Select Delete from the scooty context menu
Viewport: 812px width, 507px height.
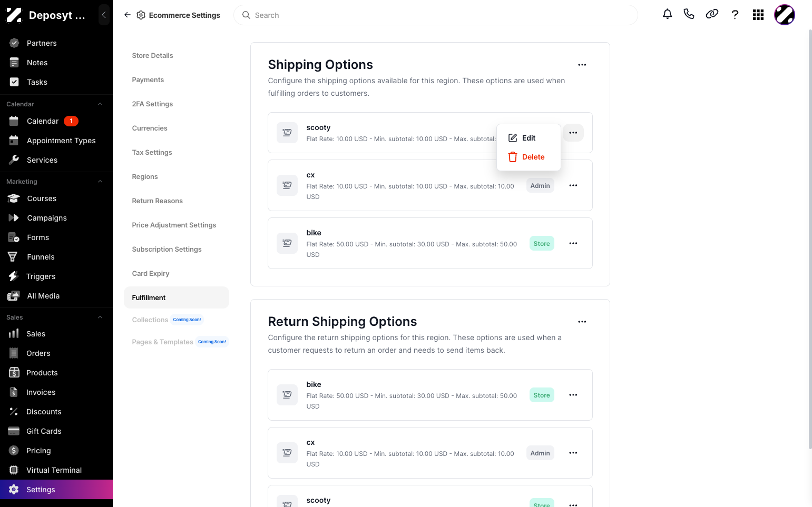[x=529, y=157]
